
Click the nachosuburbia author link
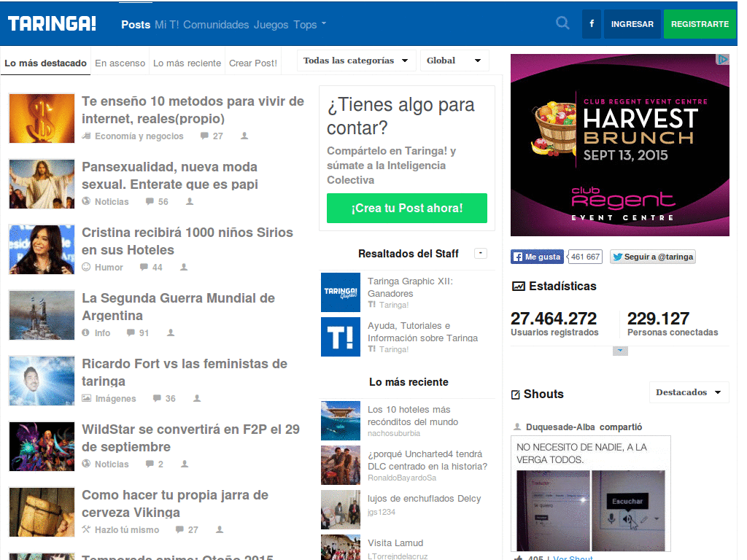394,433
